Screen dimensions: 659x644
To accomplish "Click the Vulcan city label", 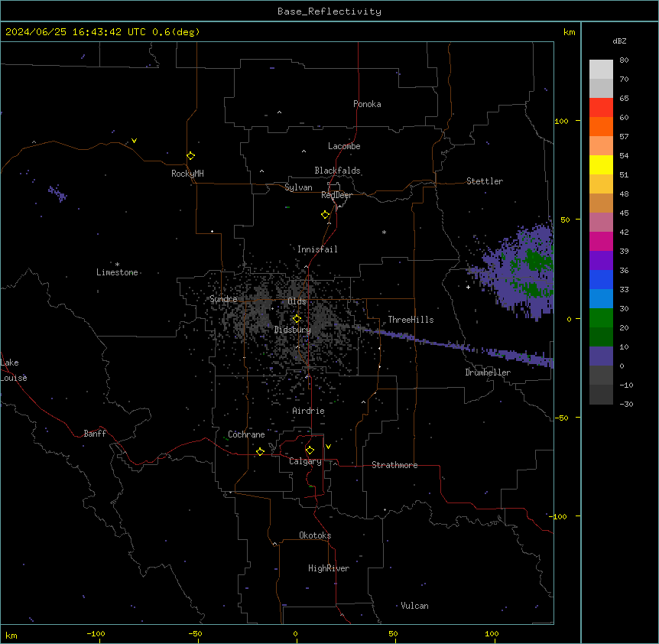I will pyautogui.click(x=414, y=606).
